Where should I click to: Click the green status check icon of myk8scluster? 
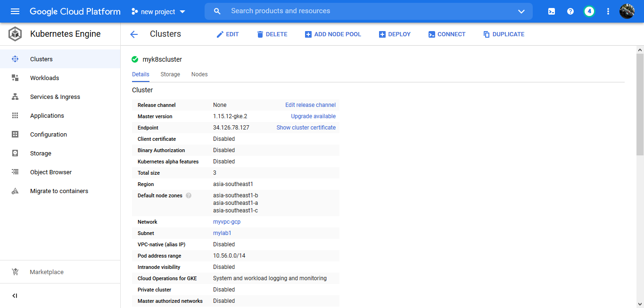coord(135,59)
